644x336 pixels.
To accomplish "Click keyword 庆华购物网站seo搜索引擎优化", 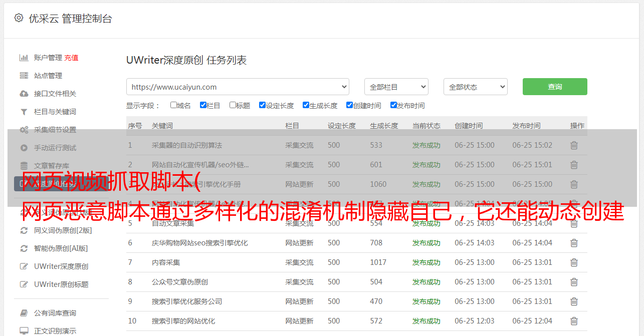I will click(200, 243).
